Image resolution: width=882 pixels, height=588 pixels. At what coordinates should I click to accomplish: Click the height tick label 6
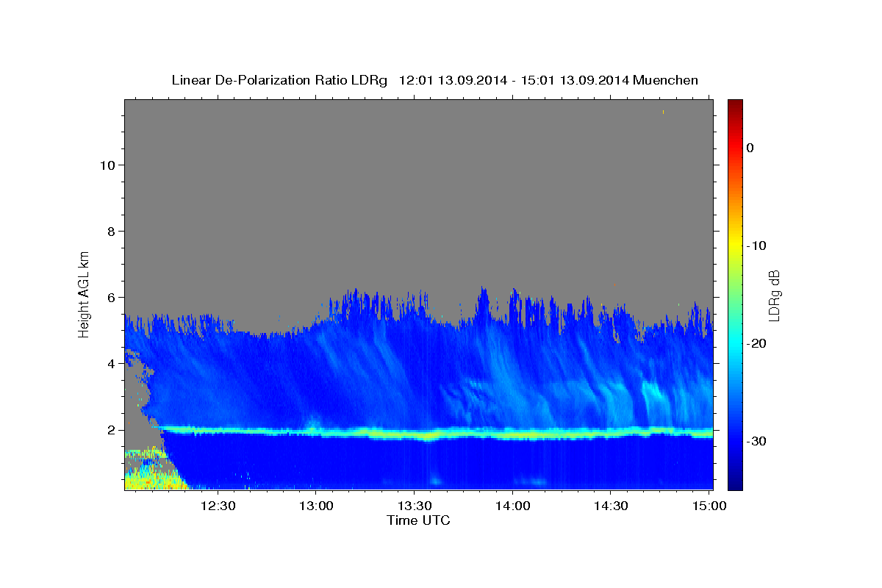(111, 297)
